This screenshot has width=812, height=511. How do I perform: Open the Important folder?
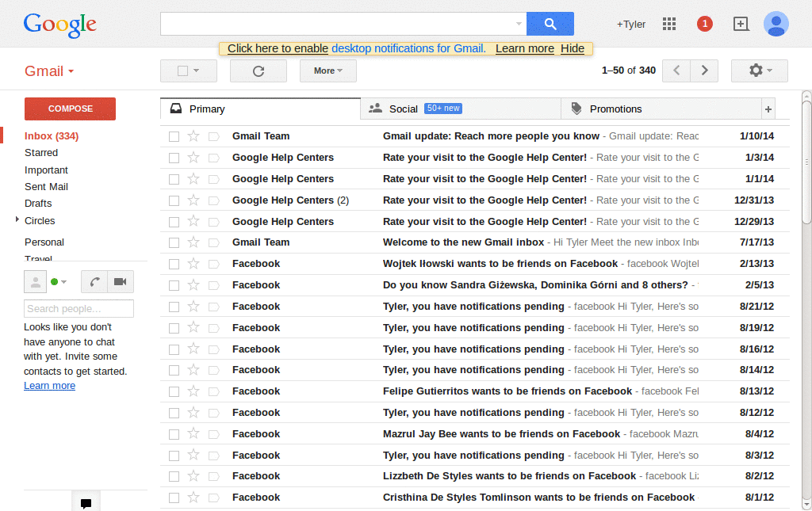tap(46, 170)
